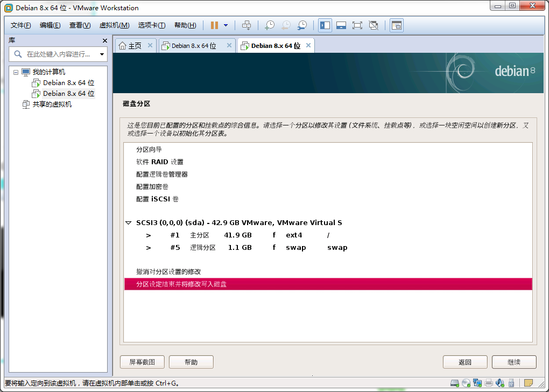
Task: Close the active Debian 8.x 64 位 tab
Action: coord(308,46)
